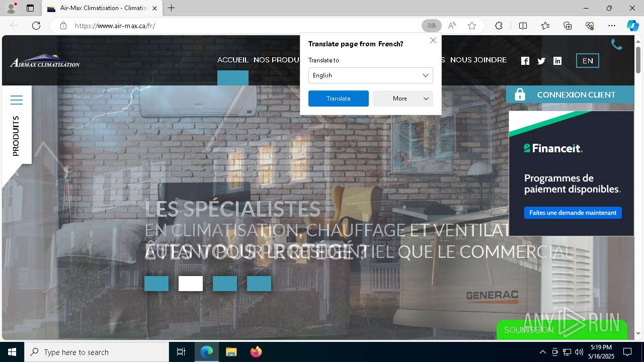Click the green SOUMISSION button

(561, 330)
